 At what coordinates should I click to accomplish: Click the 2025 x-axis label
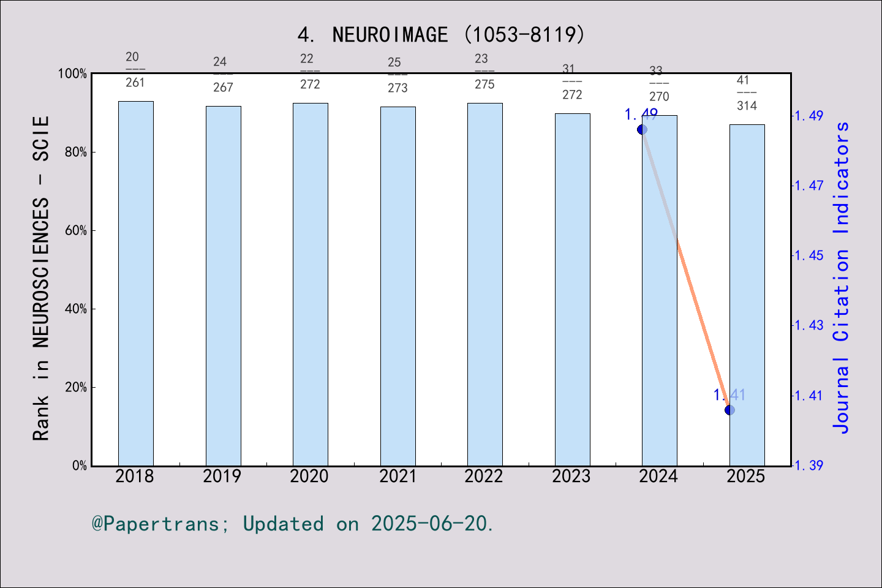coord(746,476)
